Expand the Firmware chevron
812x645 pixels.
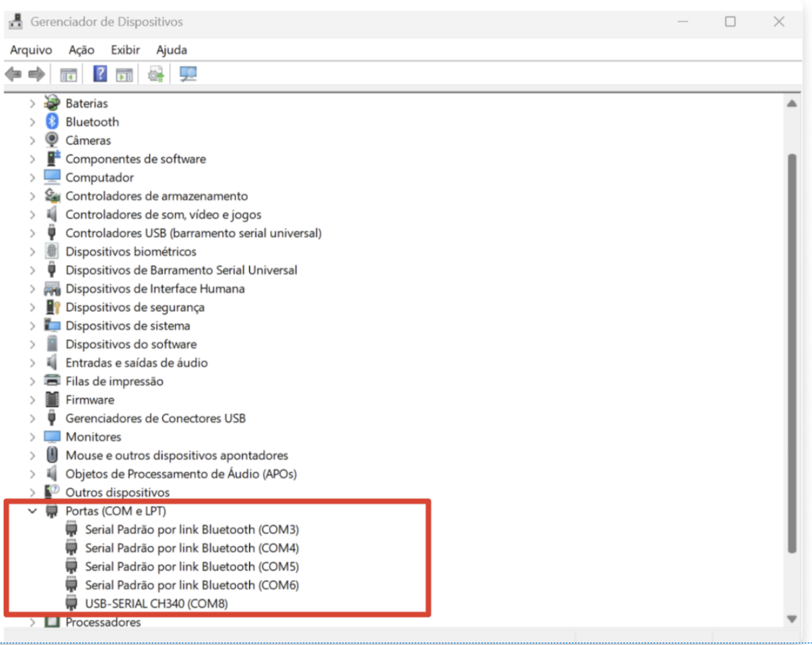point(32,400)
